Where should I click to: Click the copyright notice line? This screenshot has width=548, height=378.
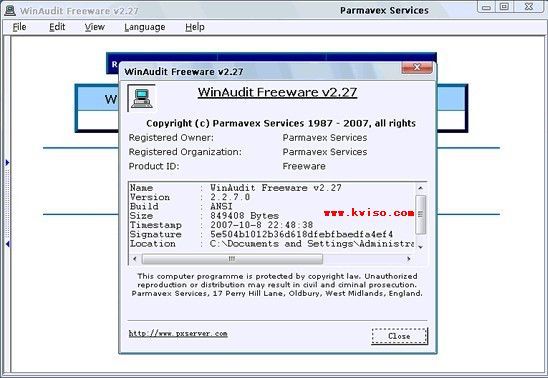(281, 123)
